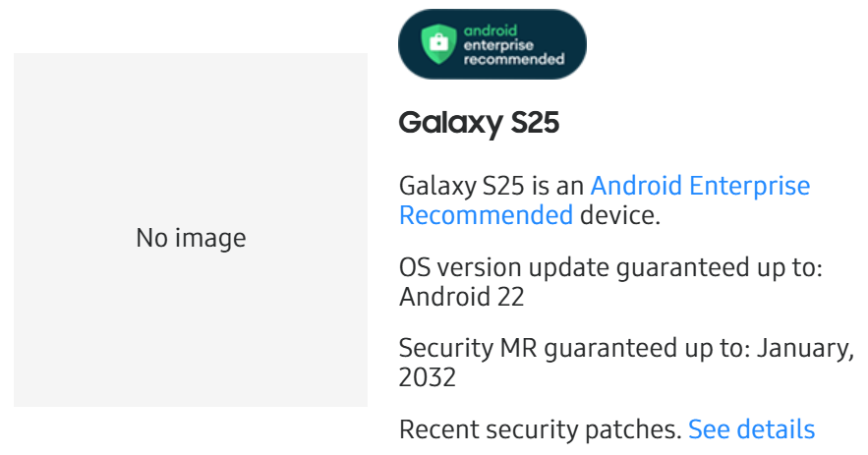Click the 'android' word in the badge
The height and width of the screenshot is (455, 868).
pos(490,30)
